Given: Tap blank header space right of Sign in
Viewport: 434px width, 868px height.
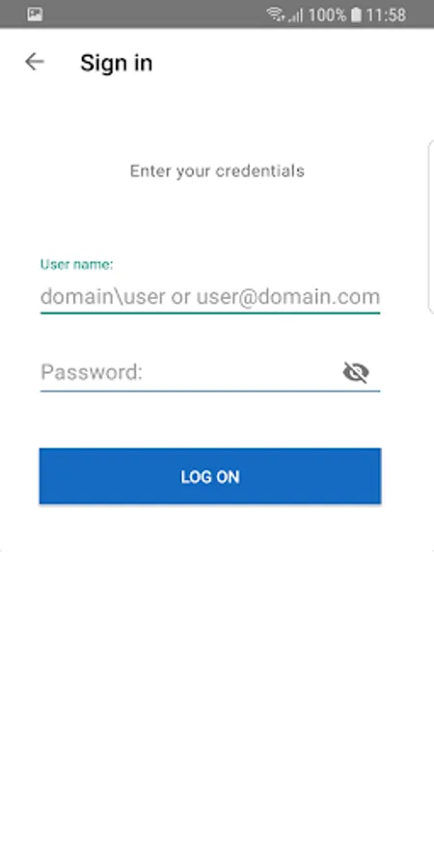Looking at the screenshot, I should coord(293,63).
